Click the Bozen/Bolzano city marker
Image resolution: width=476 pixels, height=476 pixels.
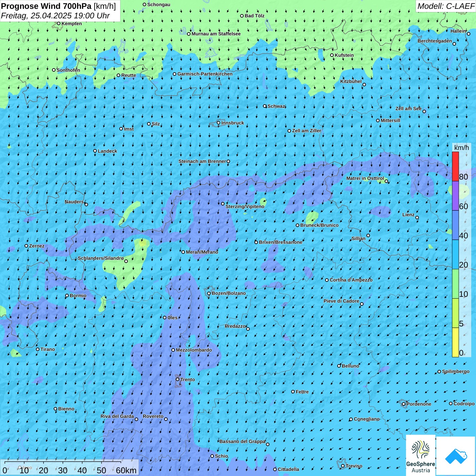coord(209,293)
